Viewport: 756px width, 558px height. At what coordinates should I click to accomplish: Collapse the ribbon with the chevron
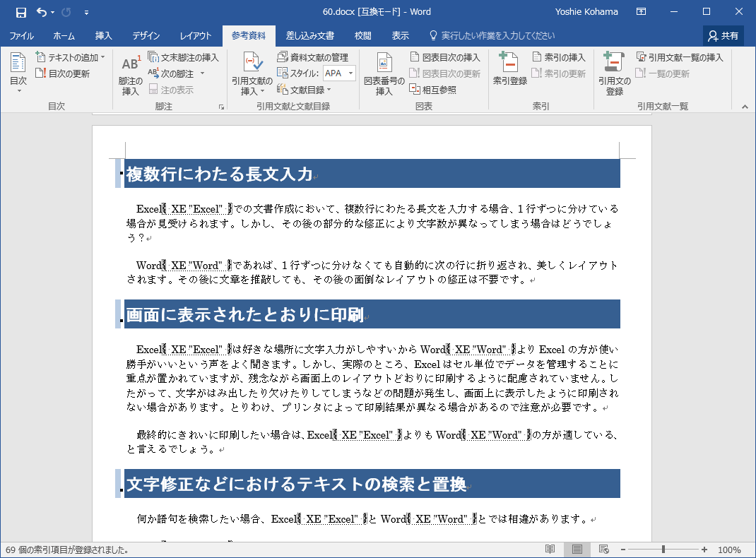(745, 107)
